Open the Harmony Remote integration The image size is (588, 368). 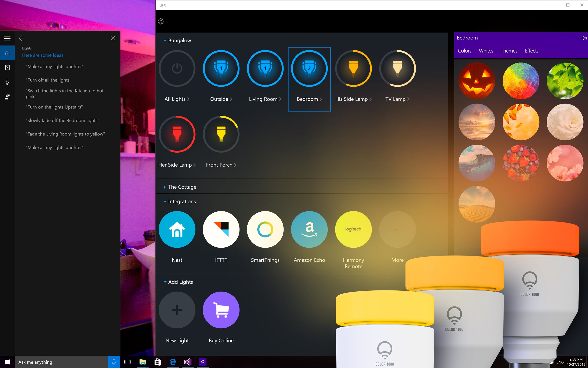[353, 229]
